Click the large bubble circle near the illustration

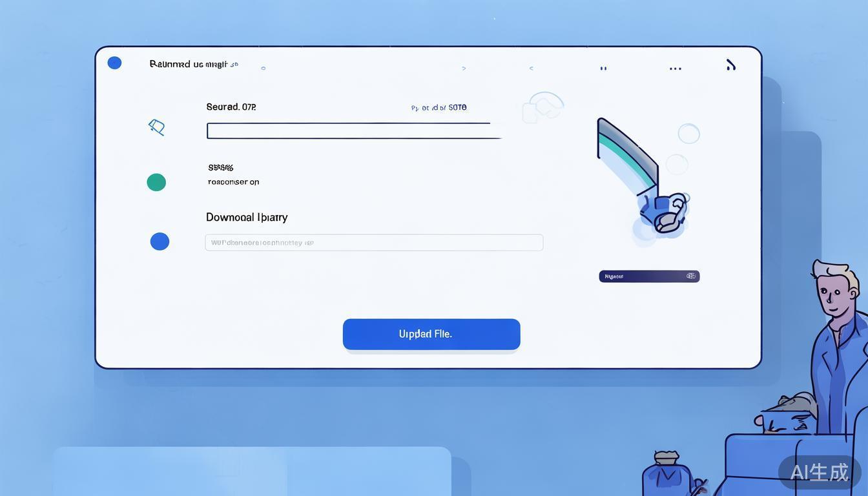tap(688, 134)
